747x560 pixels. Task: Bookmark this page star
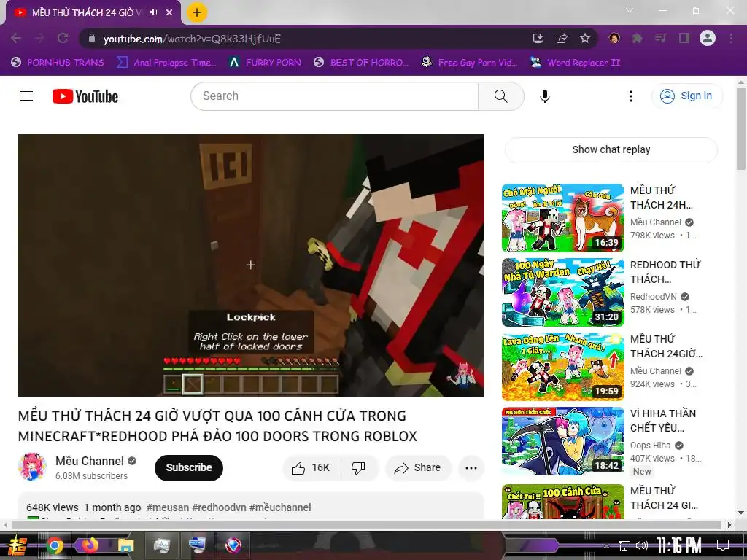tap(585, 38)
